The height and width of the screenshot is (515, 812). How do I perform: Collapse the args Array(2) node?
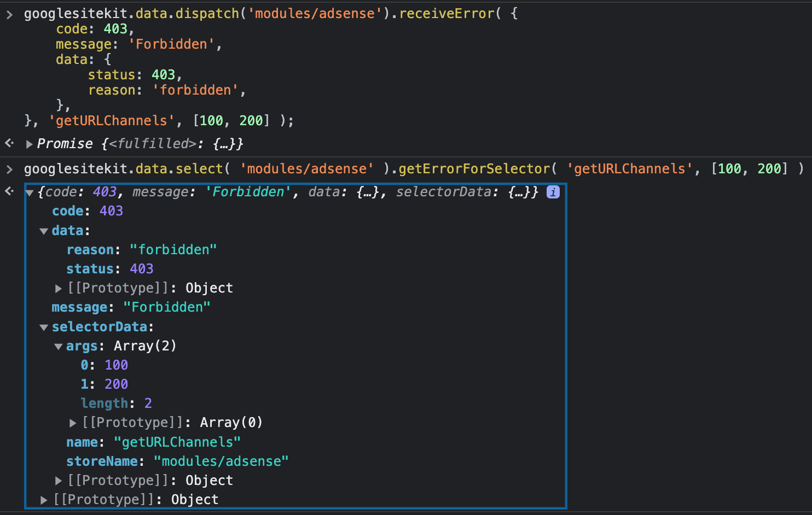click(x=58, y=347)
